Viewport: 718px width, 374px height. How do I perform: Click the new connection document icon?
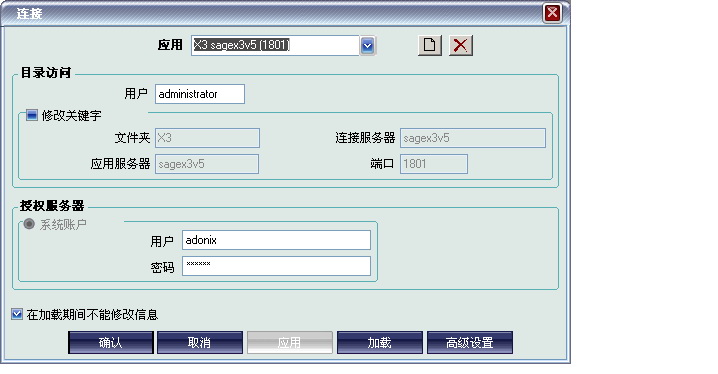[430, 45]
